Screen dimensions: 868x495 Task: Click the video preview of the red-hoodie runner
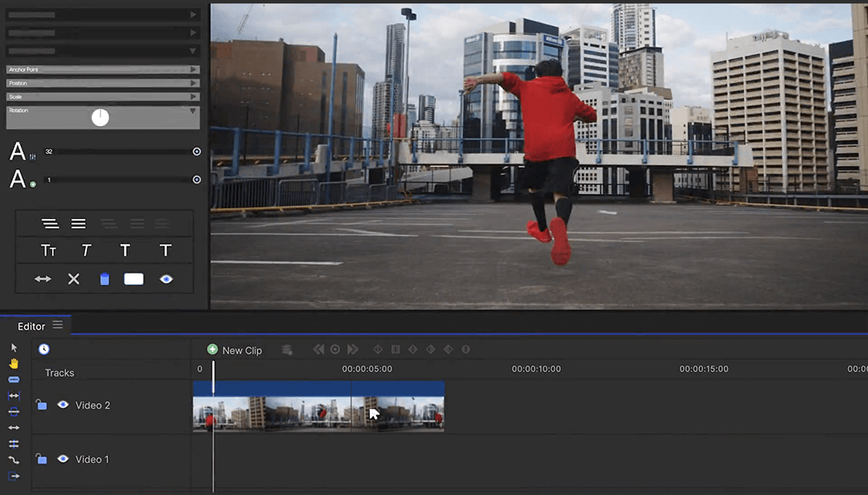click(539, 156)
